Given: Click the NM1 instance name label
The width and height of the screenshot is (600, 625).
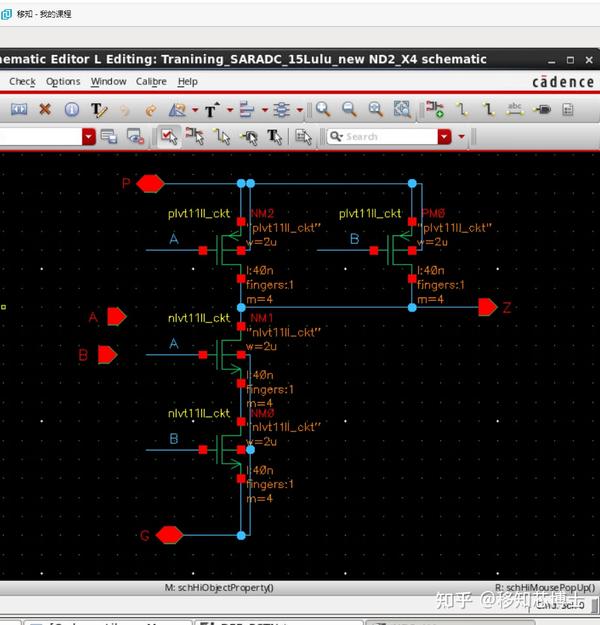Looking at the screenshot, I should click(x=262, y=318).
